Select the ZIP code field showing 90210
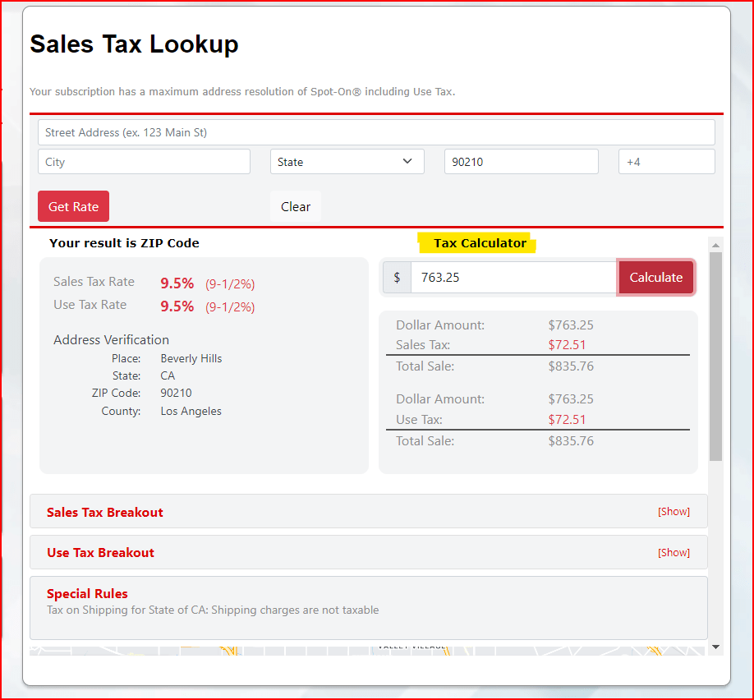Viewport: 754px width, 700px height. 521,161
